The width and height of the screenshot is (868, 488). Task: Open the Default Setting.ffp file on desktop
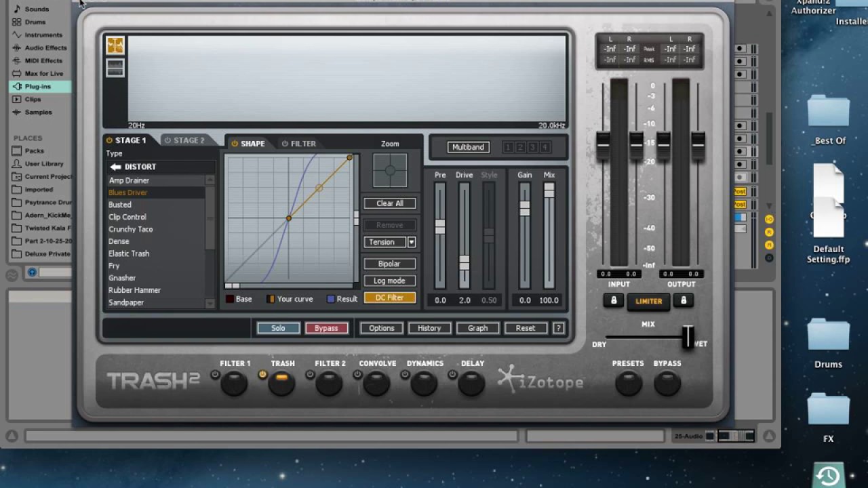(x=828, y=215)
